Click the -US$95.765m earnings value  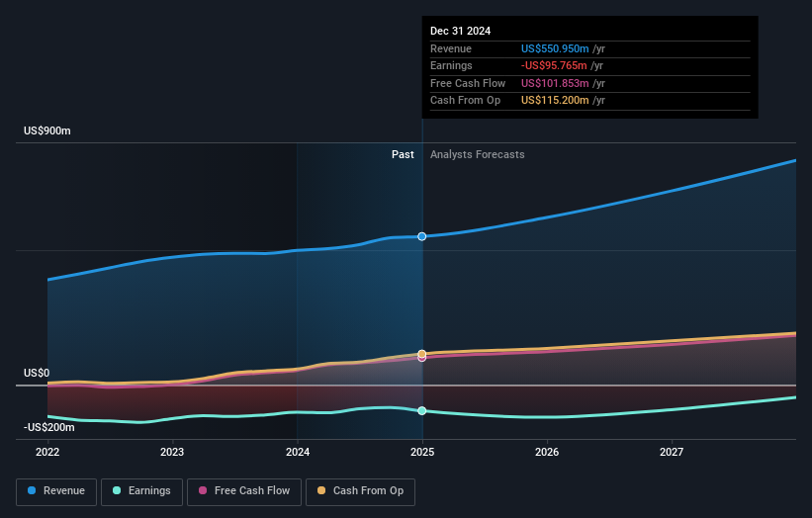554,65
